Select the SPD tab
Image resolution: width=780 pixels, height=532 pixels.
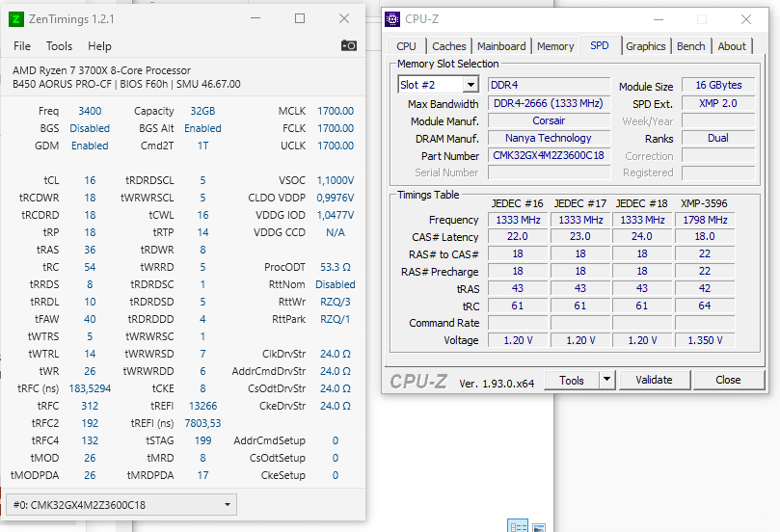(600, 45)
